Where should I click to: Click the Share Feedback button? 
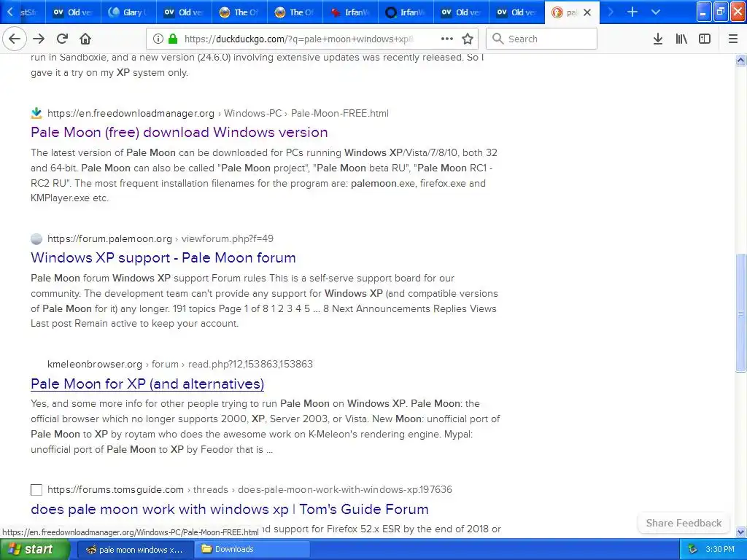[x=684, y=523]
